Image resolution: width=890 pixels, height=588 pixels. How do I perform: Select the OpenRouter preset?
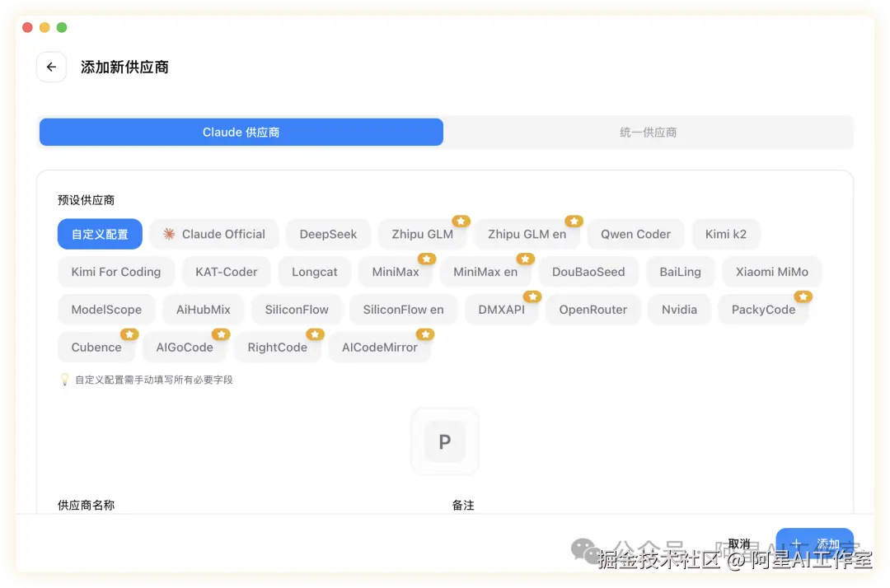[593, 310]
